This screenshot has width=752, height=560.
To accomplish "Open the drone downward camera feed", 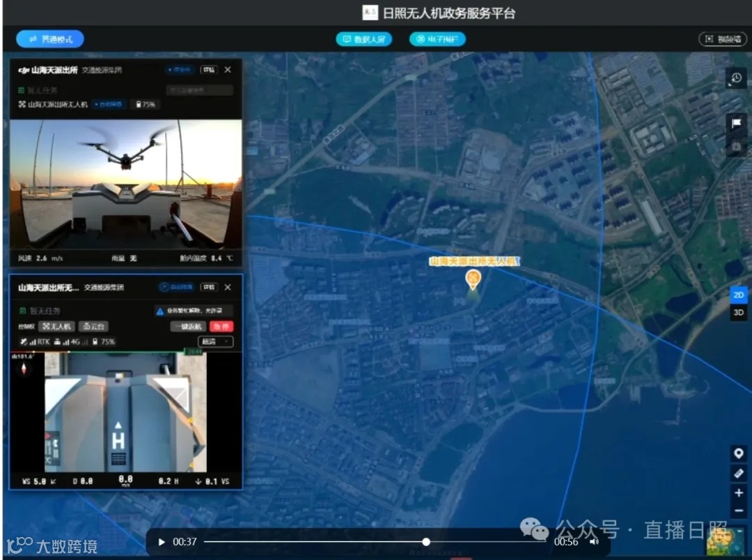I will [x=125, y=412].
